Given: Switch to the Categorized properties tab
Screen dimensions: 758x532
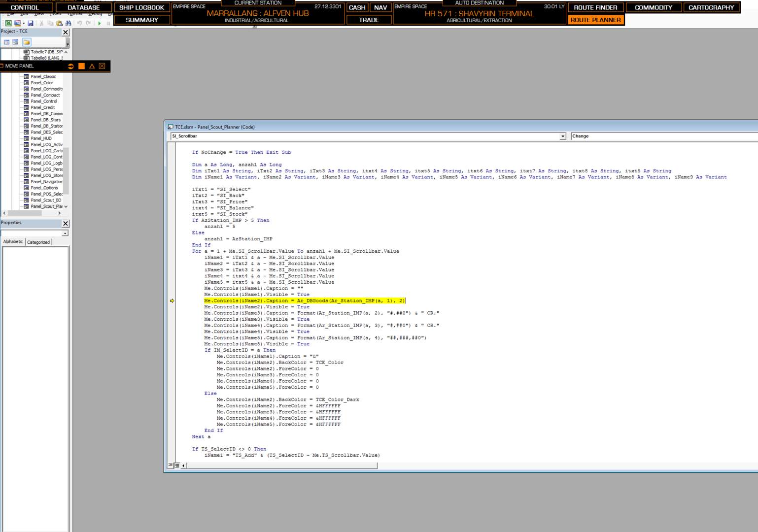Looking at the screenshot, I should [x=38, y=242].
